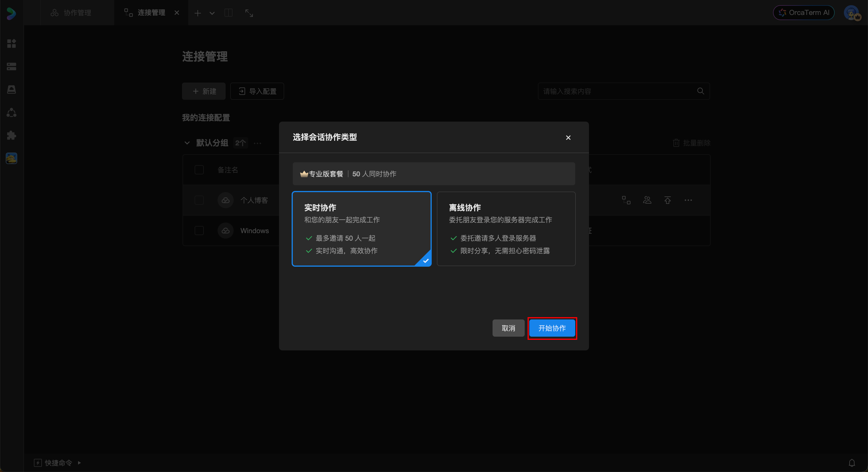The width and height of the screenshot is (868, 472).
Task: Select the 离线协作 option card
Action: [x=506, y=229]
